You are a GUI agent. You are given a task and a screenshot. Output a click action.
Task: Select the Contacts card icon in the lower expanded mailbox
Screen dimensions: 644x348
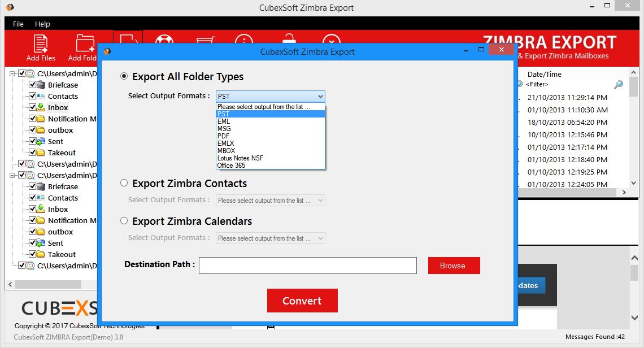[41, 198]
